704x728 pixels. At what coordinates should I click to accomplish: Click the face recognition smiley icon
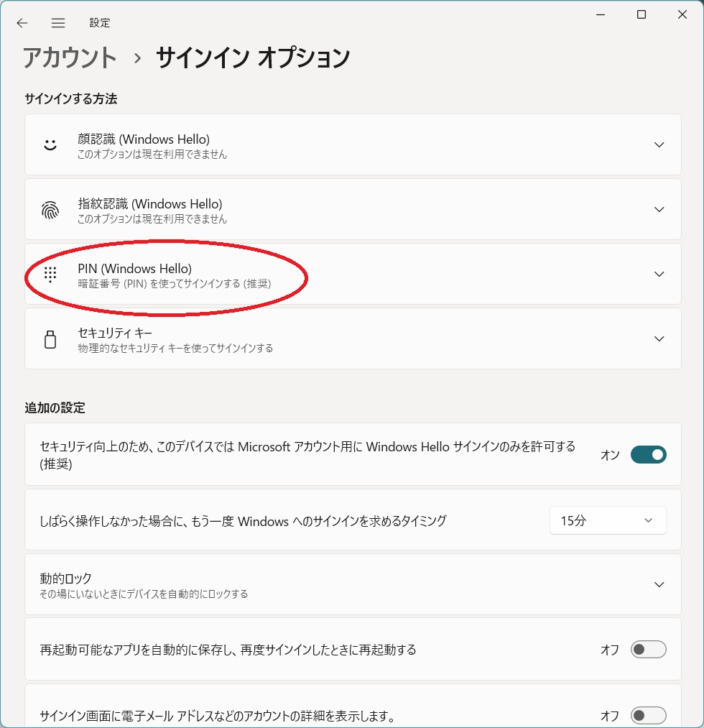pos(50,144)
